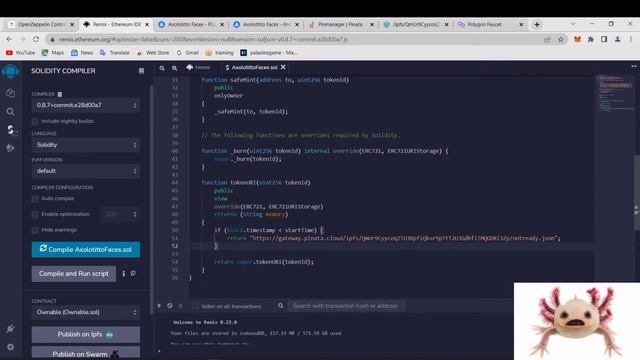This screenshot has height=360, width=640.
Task: Click the zoom out editor icon
Action: coord(162,68)
